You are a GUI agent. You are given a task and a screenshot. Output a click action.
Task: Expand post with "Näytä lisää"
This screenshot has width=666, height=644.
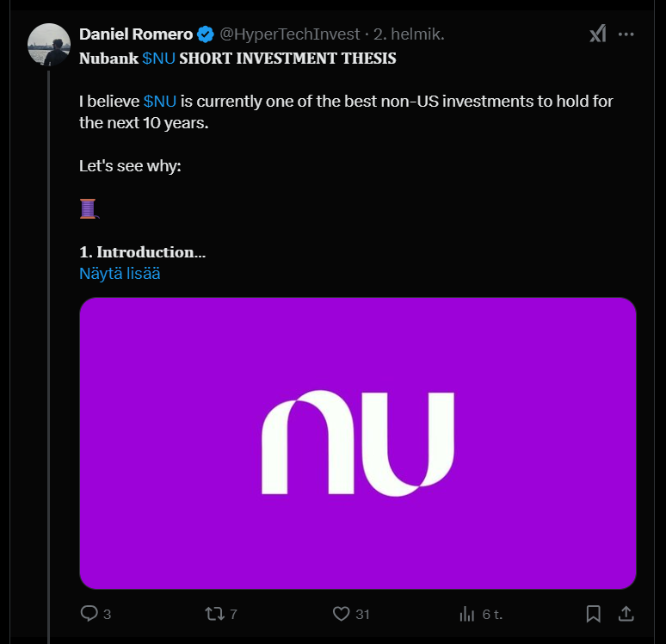coord(120,274)
